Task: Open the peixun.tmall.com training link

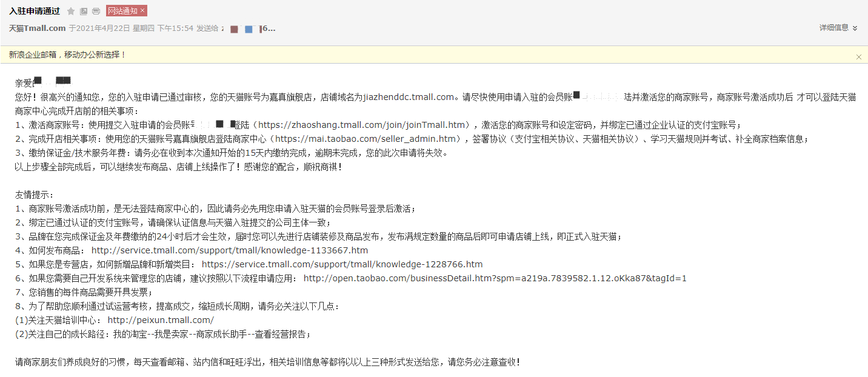Action: [161, 320]
